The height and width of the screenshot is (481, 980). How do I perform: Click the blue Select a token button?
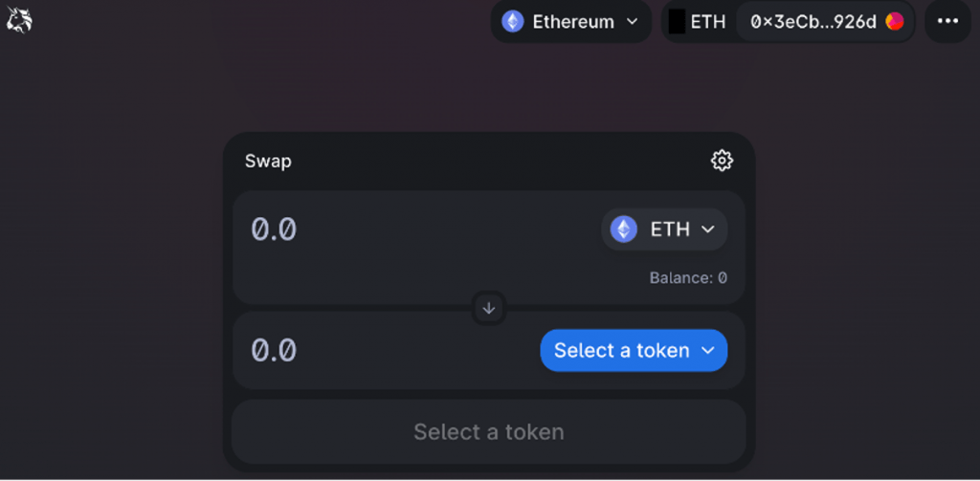tap(622, 351)
